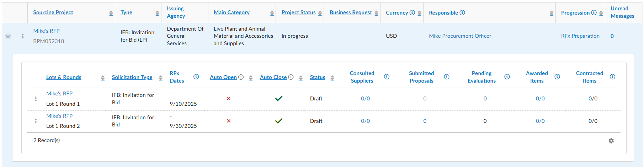Click sort arrows next to Progression header
Screen dimensions: 644x167
point(601,13)
